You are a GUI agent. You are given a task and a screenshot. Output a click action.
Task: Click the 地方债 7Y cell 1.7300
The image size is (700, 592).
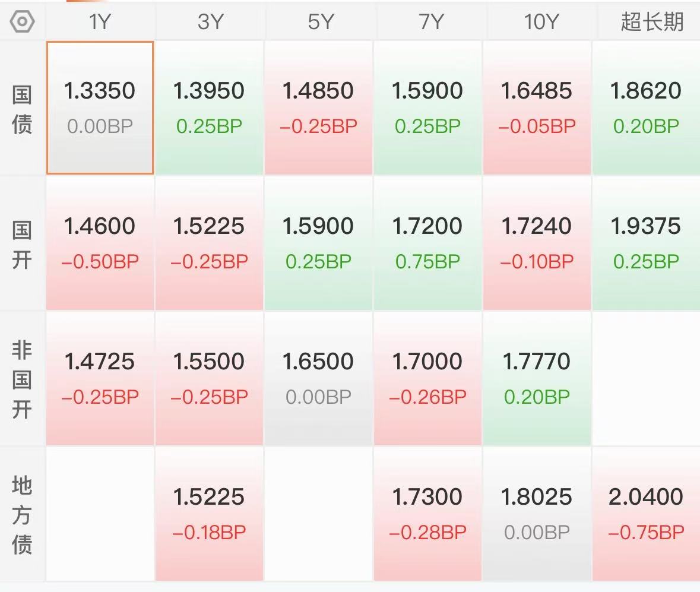pos(427,514)
